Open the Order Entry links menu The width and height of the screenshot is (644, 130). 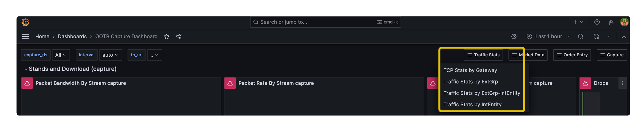(572, 55)
